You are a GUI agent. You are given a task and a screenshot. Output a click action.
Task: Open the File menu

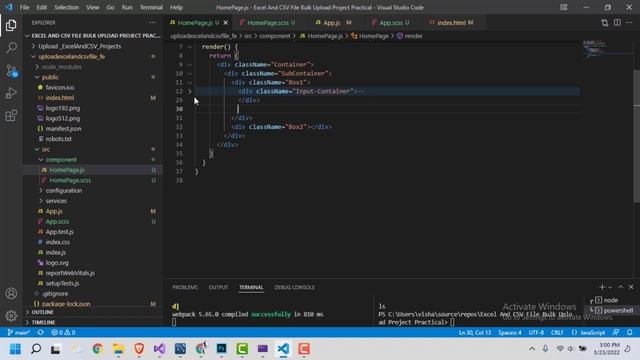pyautogui.click(x=24, y=7)
